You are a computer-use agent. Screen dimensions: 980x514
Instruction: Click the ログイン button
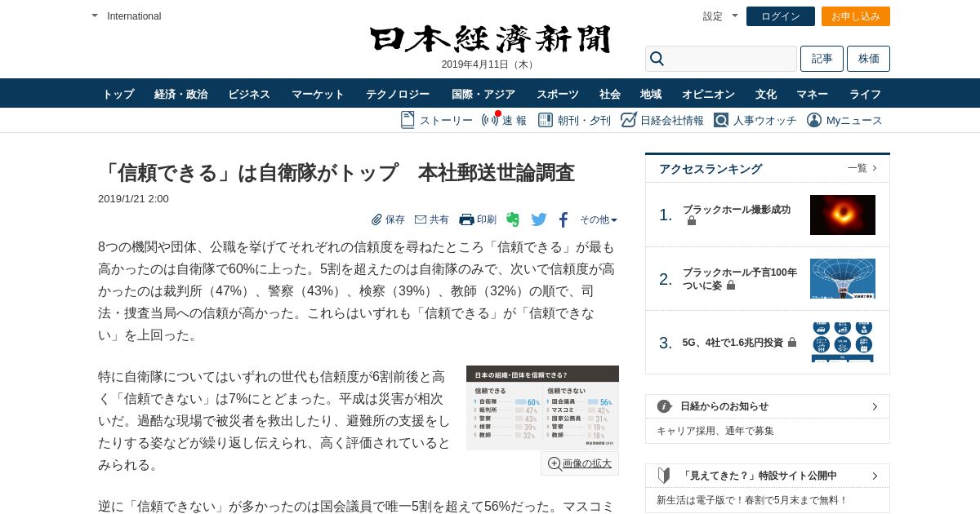pyautogui.click(x=781, y=16)
